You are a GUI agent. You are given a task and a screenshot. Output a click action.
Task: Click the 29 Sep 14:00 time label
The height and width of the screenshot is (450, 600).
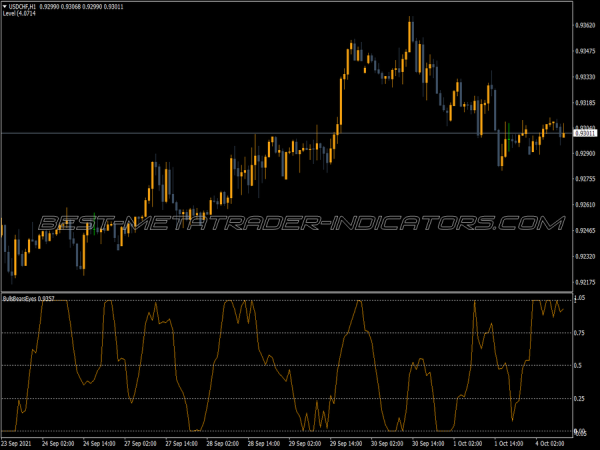(346, 444)
